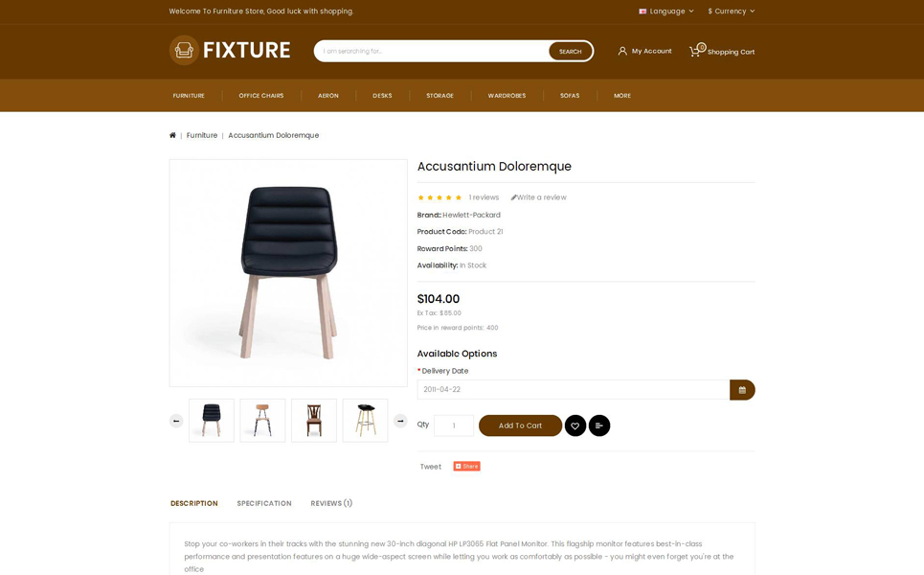
Task: Select Office Chairs in navigation bar
Action: [x=261, y=96]
